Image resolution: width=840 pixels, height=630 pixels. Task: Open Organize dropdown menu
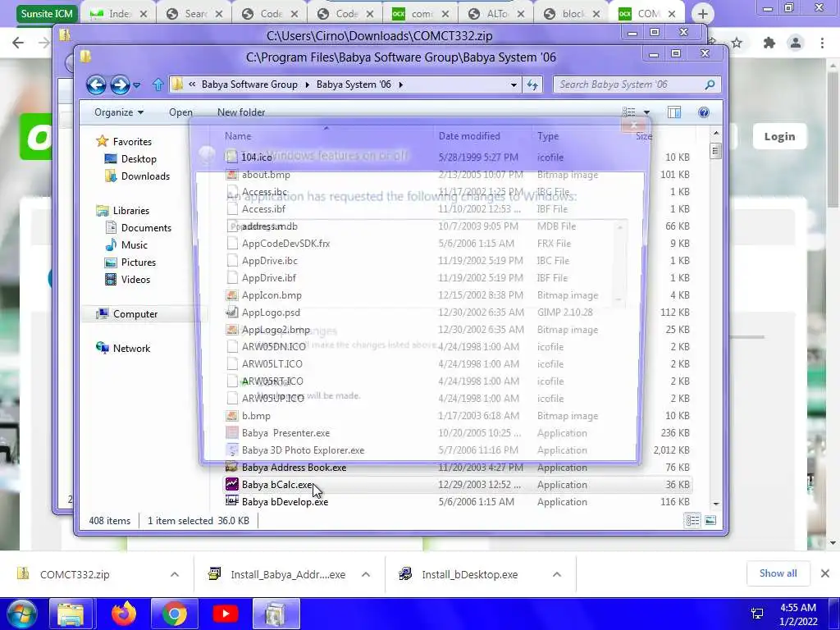point(119,112)
